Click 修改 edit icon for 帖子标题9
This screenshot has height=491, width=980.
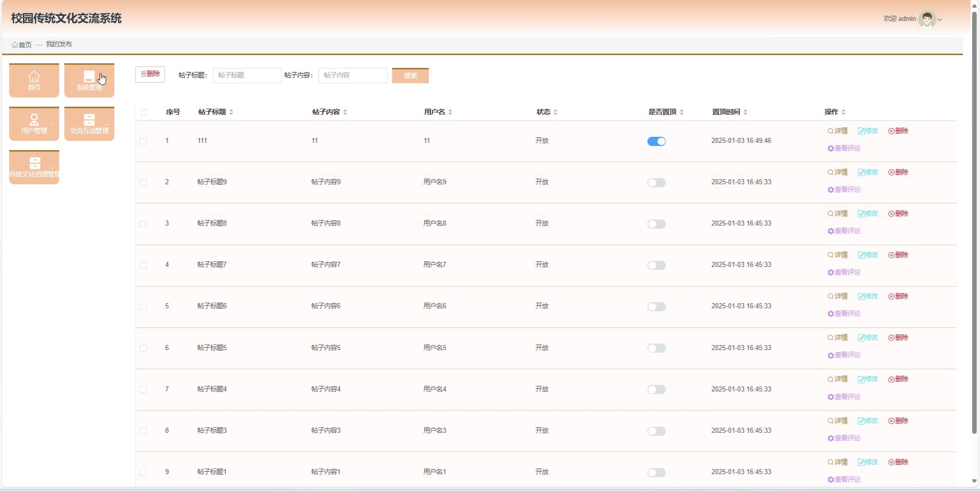coord(868,173)
